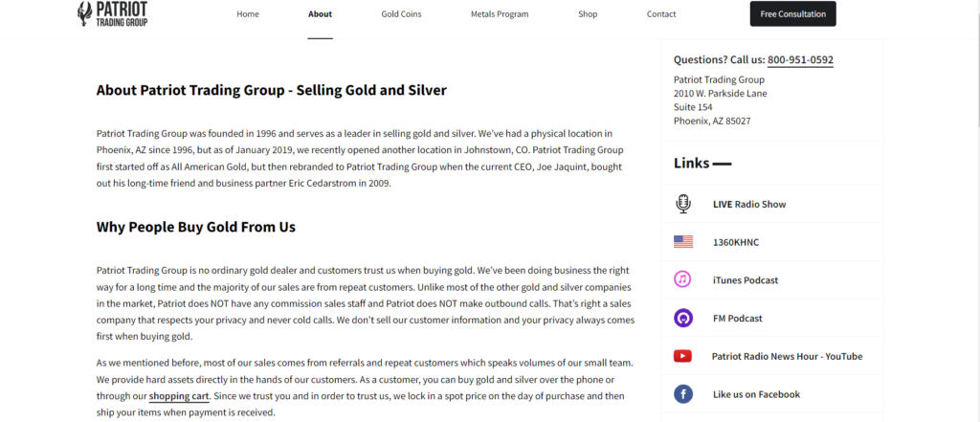Click the Like us on Facebook link
This screenshot has height=422, width=980.
(x=756, y=394)
